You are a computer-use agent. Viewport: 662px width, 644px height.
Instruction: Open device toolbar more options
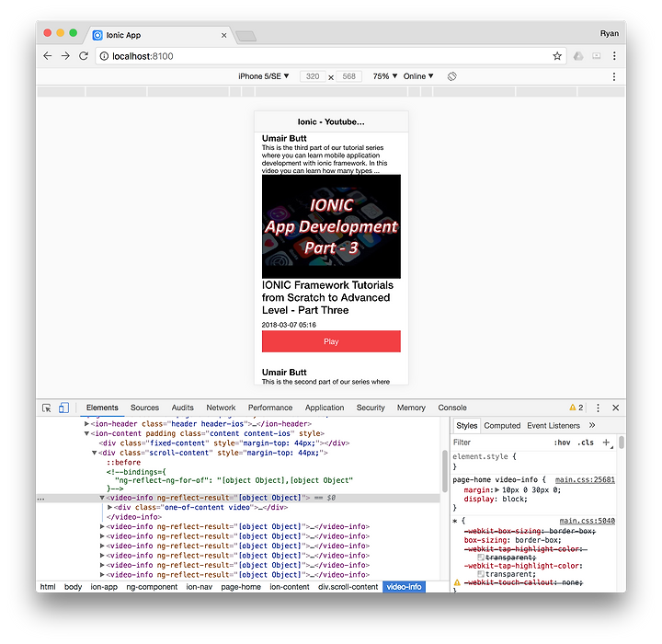click(614, 76)
